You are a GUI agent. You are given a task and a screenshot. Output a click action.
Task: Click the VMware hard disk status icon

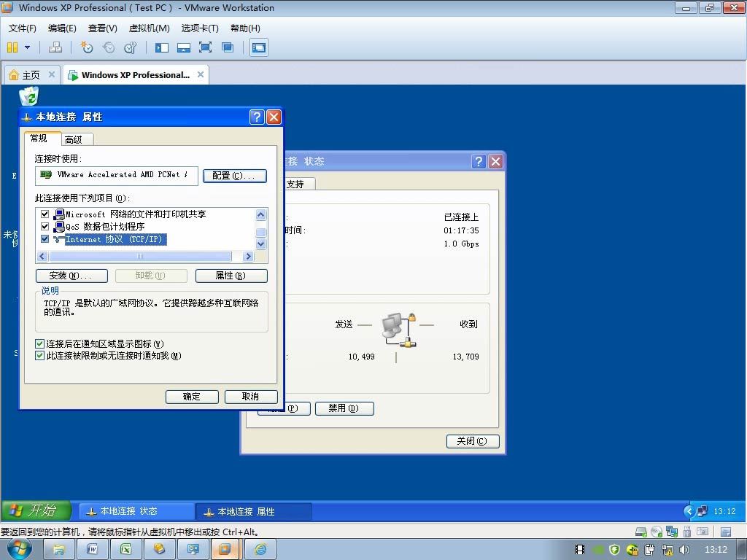641,532
